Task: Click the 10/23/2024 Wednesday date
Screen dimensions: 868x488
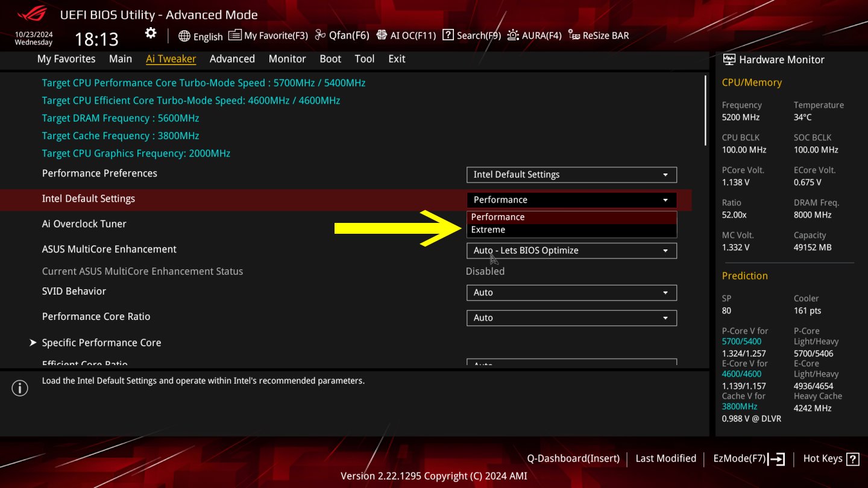Action: [34, 39]
